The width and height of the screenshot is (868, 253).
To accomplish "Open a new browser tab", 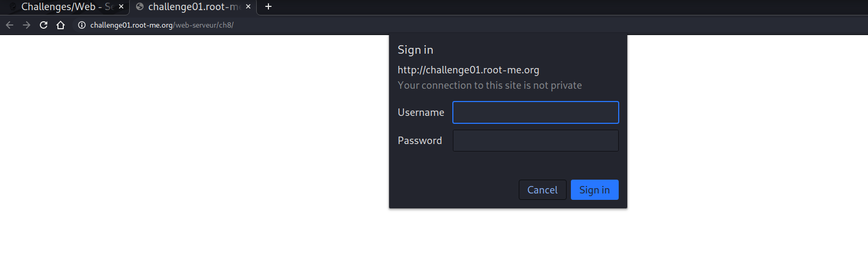I will click(268, 6).
